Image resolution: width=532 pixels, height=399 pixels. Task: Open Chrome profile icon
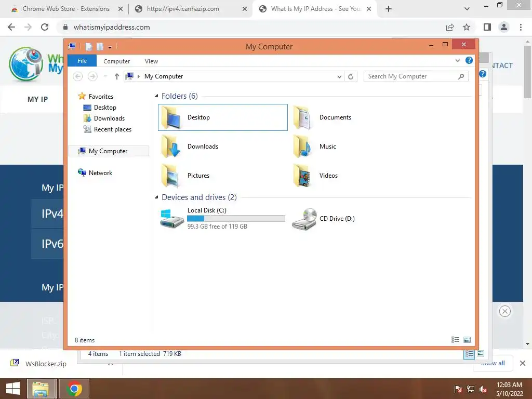504,27
